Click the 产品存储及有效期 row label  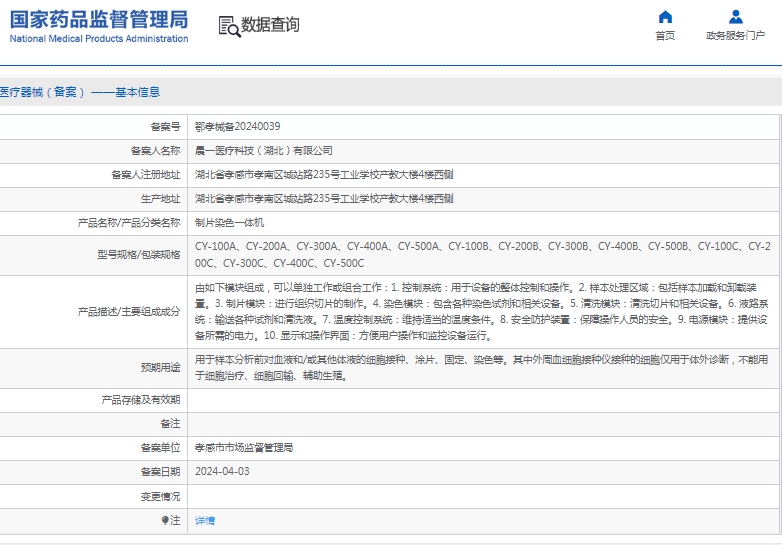[x=141, y=400]
